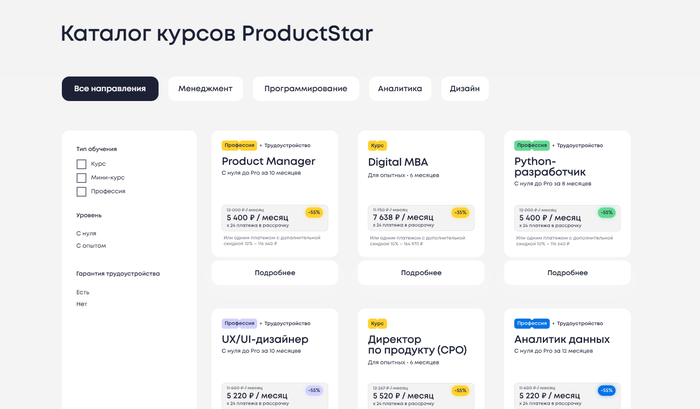Switch to the Менеджмент tab

point(205,89)
